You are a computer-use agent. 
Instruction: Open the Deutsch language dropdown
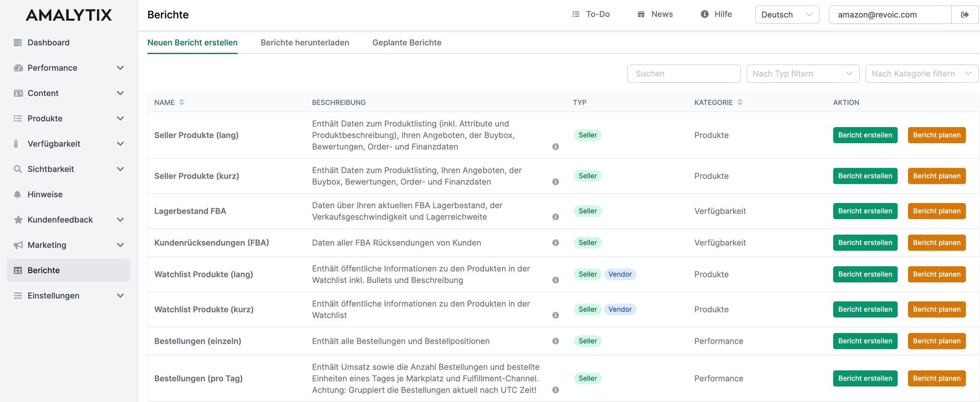point(787,15)
